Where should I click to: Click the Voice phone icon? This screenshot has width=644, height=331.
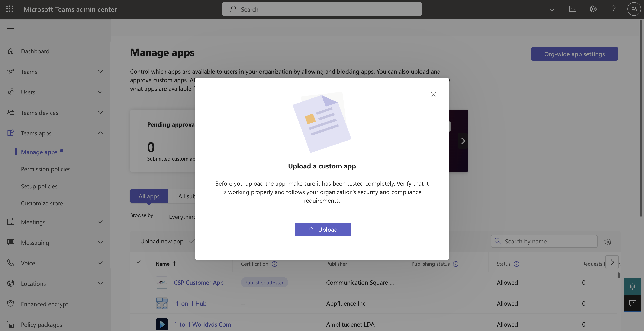10,263
